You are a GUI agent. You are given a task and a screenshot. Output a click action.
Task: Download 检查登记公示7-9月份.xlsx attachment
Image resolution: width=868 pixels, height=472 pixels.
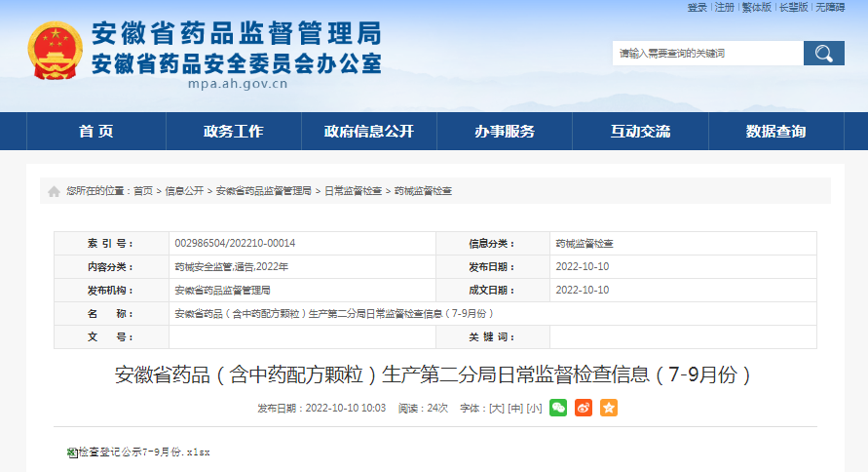click(144, 452)
